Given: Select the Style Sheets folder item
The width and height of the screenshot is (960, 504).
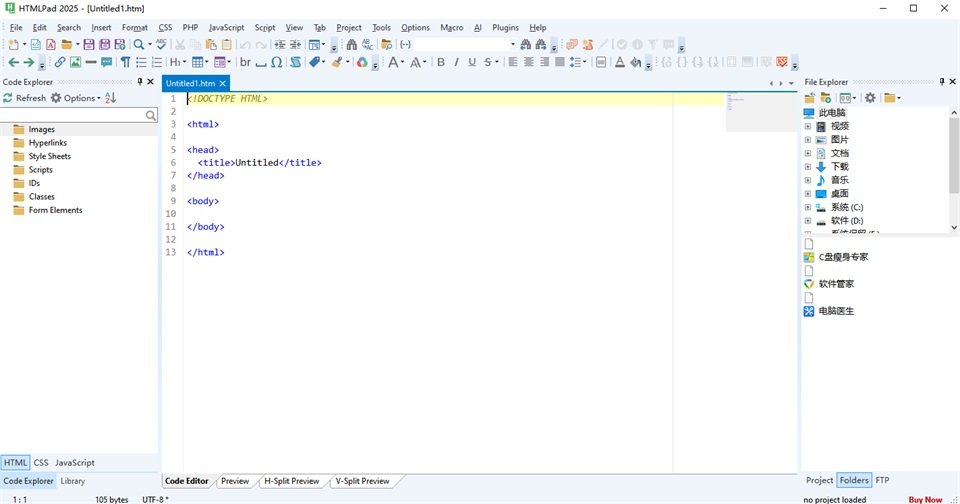Looking at the screenshot, I should click(x=50, y=156).
